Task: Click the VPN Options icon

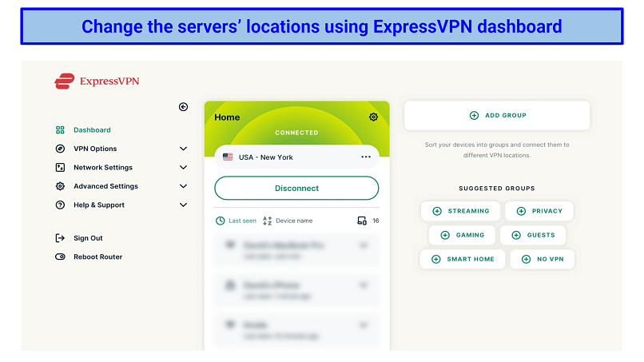Action: 60,149
